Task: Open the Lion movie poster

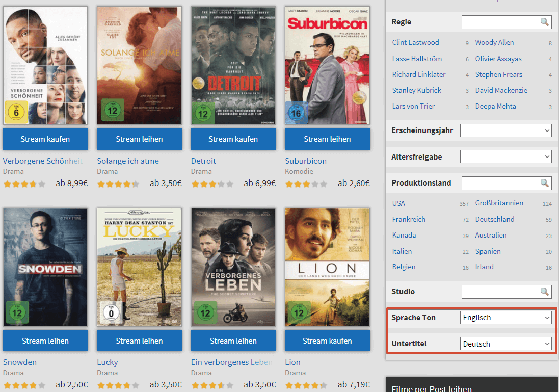Action: [327, 267]
